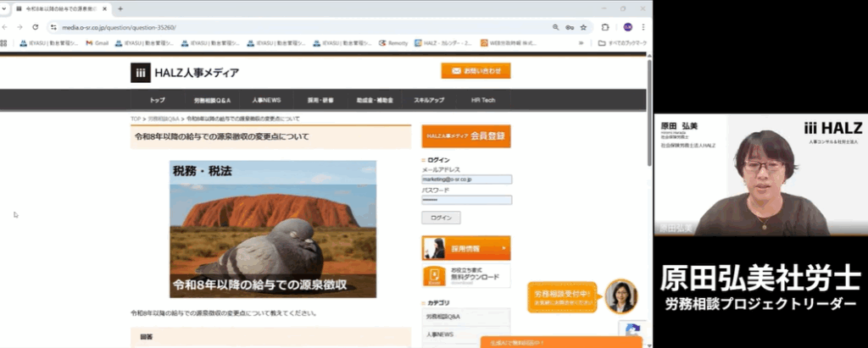Select the 人事NEWS navigation menu item
868x348 pixels.
pyautogui.click(x=266, y=100)
